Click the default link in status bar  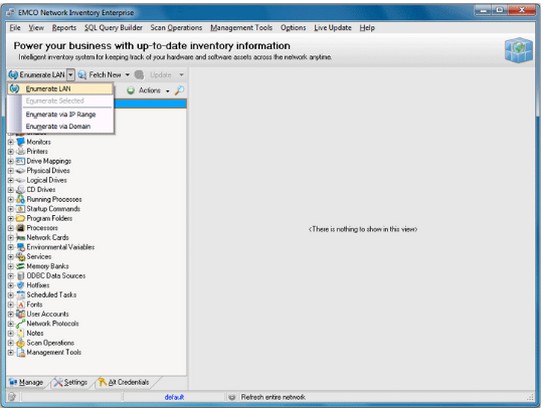[174, 397]
